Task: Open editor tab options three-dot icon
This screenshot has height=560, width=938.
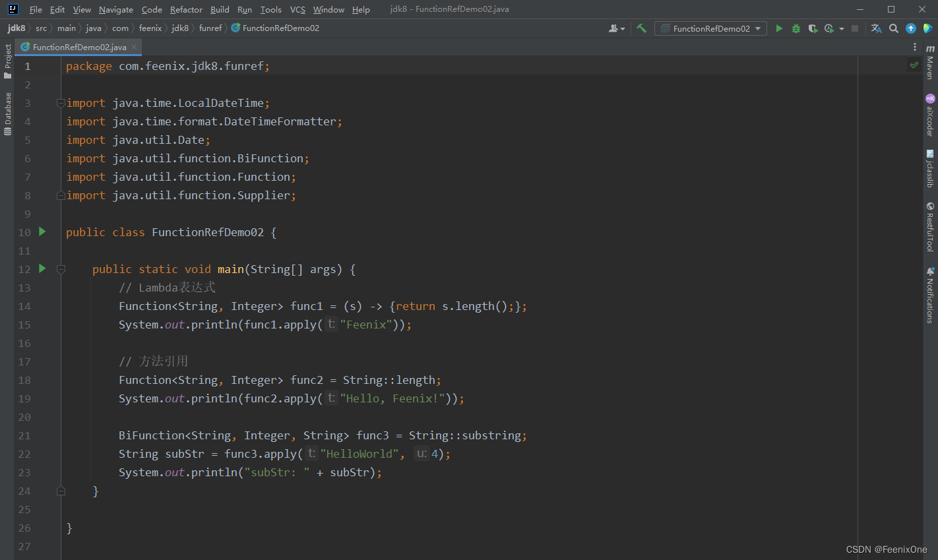Action: [x=914, y=47]
